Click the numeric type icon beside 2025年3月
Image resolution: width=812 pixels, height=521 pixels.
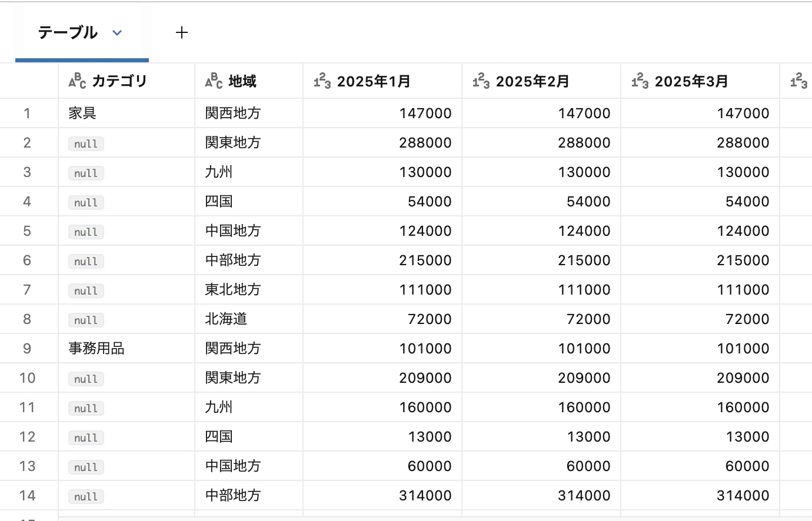click(x=640, y=81)
